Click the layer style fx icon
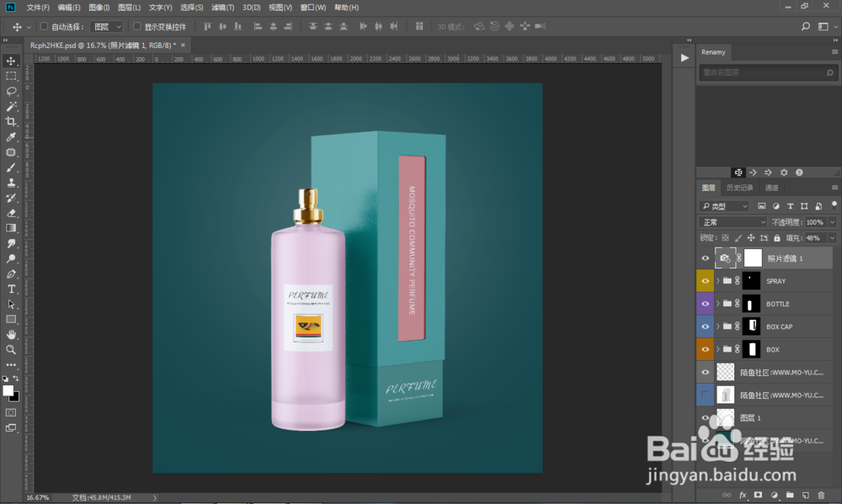 (743, 495)
